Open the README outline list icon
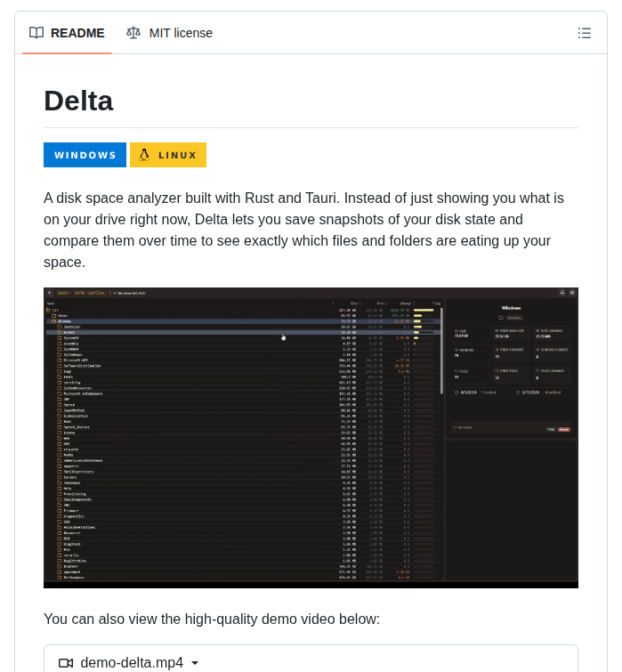 585,33
